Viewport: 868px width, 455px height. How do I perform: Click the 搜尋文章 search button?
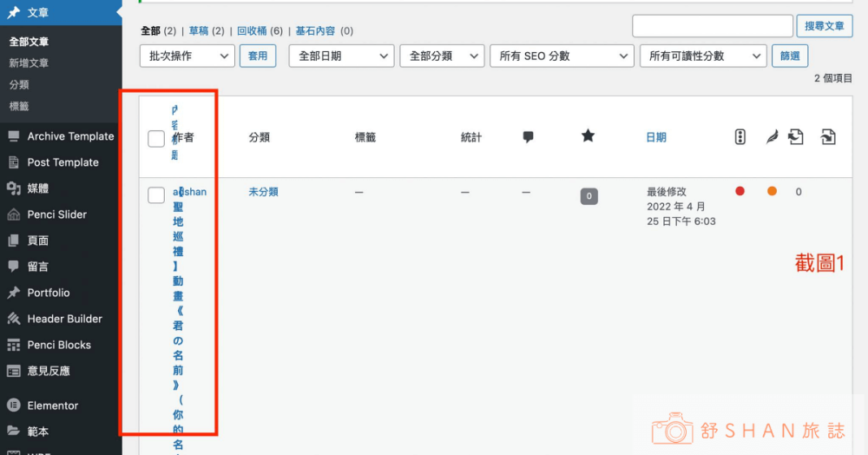tap(825, 26)
